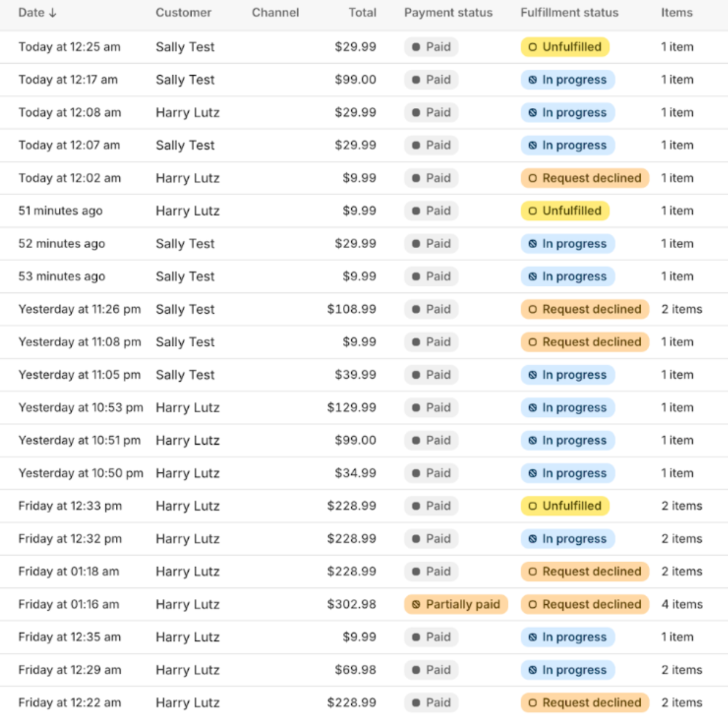
Task: Click Unfulfilled badge on Today 12:25 am order
Action: [x=565, y=47]
